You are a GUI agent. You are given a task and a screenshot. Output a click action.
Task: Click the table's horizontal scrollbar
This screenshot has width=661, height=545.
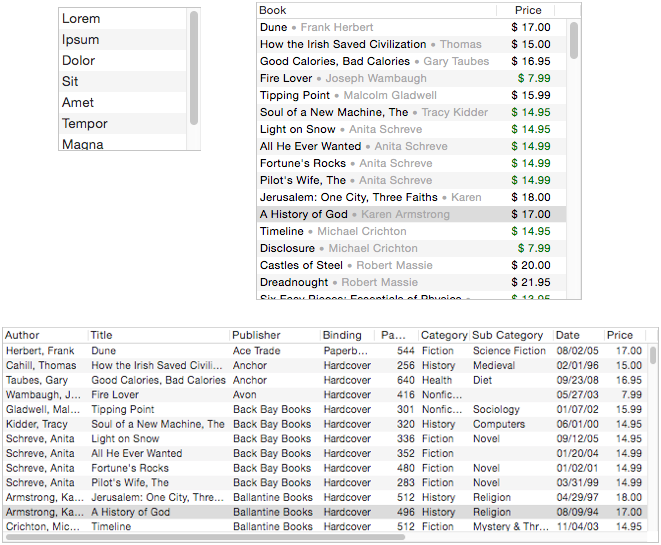click(205, 537)
